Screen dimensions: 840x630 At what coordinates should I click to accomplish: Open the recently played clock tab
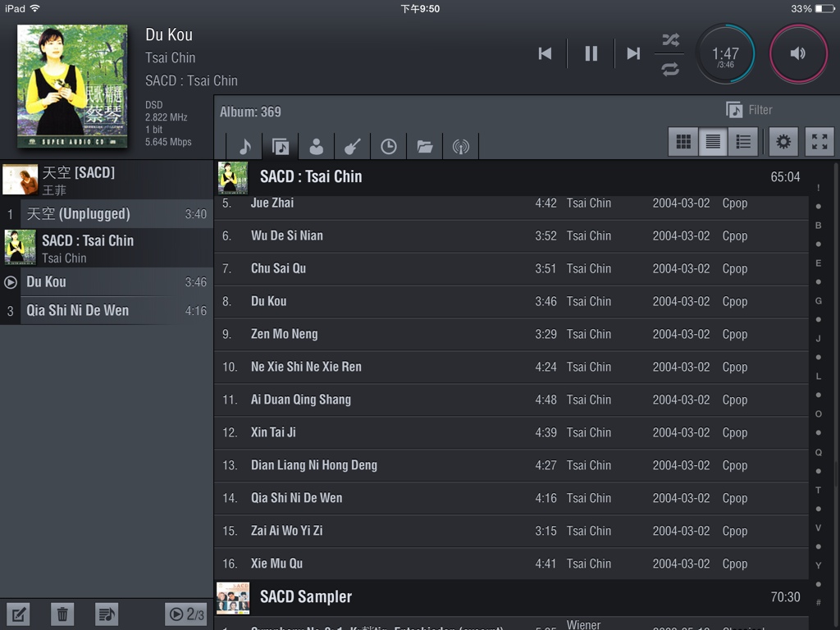click(x=388, y=146)
